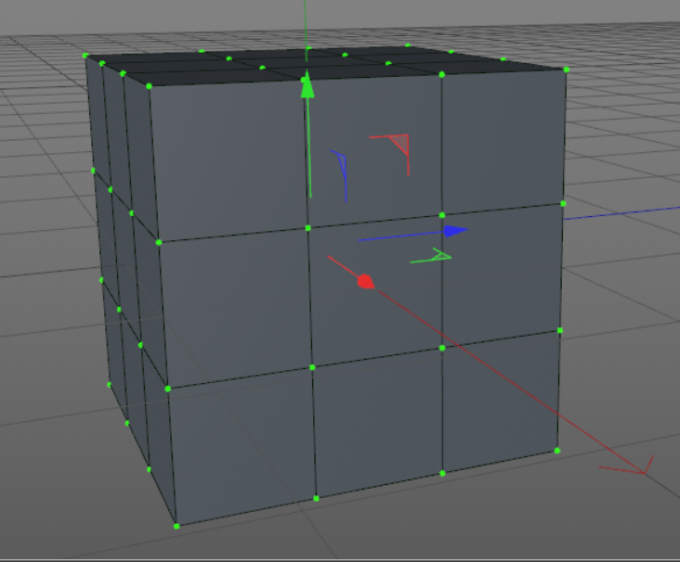Select front face's top-left corner vertex

coord(149,86)
